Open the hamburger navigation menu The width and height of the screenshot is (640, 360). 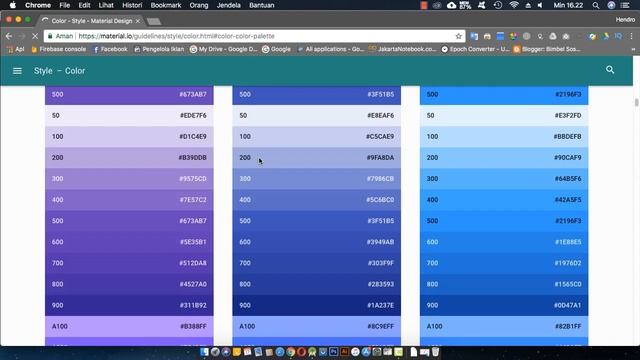pos(17,71)
